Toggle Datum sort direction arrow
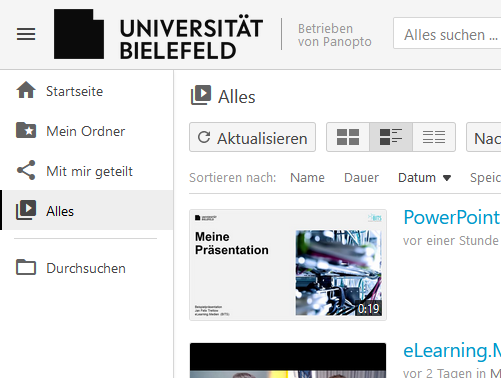Screen dimensions: 501x378 coord(447,178)
